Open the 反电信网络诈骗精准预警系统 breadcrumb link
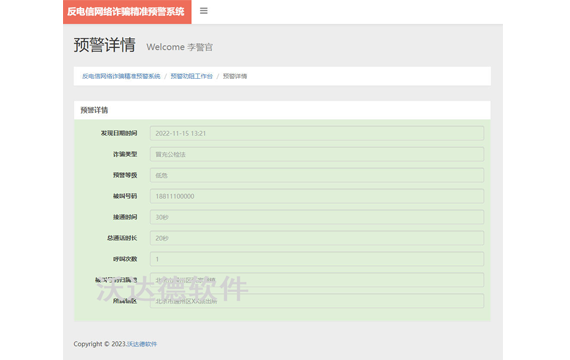Viewport: 570px width, 360px height. [121, 76]
